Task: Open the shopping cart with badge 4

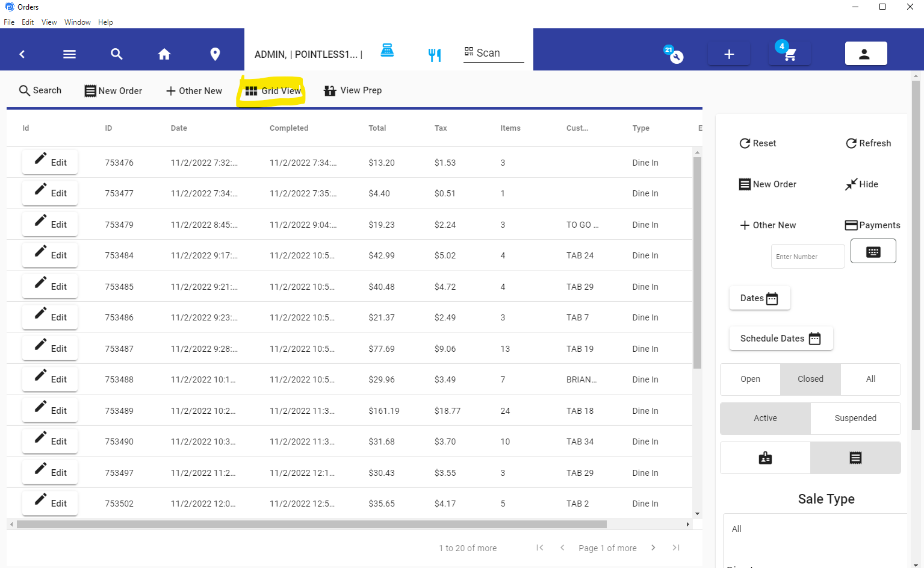Action: [789, 53]
